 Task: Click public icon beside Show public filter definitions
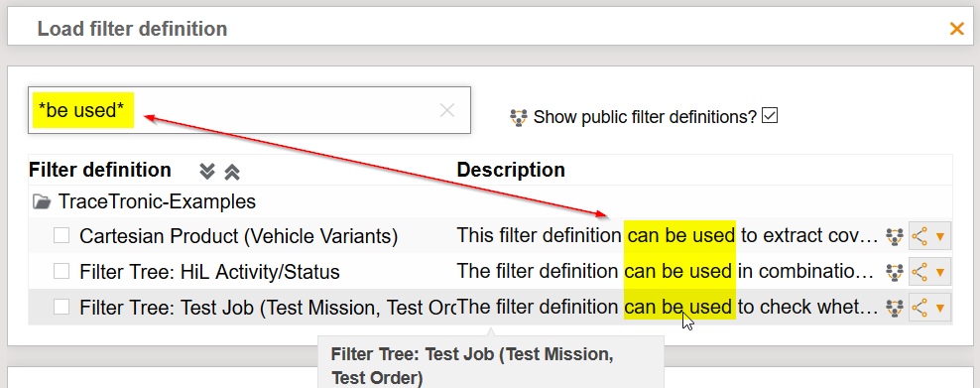[519, 117]
